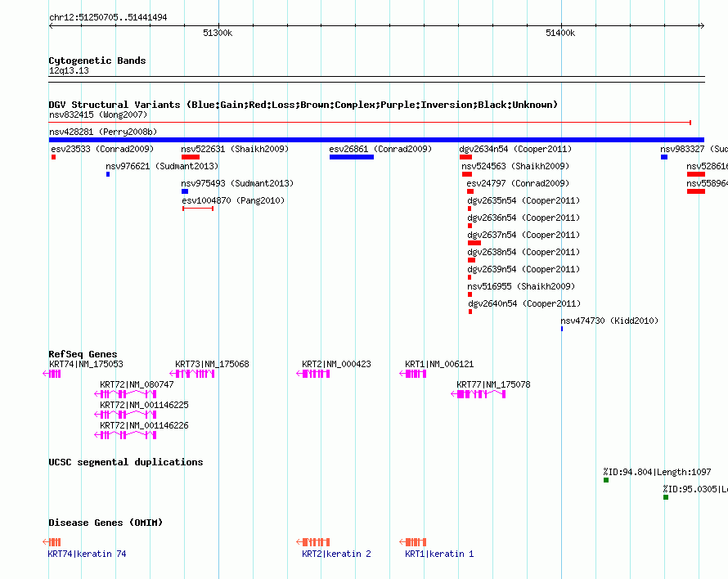Click dgv2639n54 (Cooper2011) entry
This screenshot has width=728, height=579.
coord(524,269)
